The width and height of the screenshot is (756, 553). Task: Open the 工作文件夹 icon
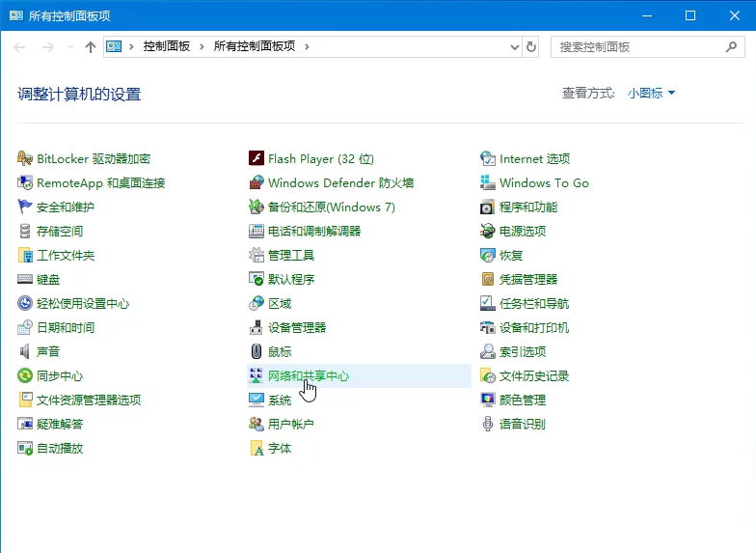25,255
